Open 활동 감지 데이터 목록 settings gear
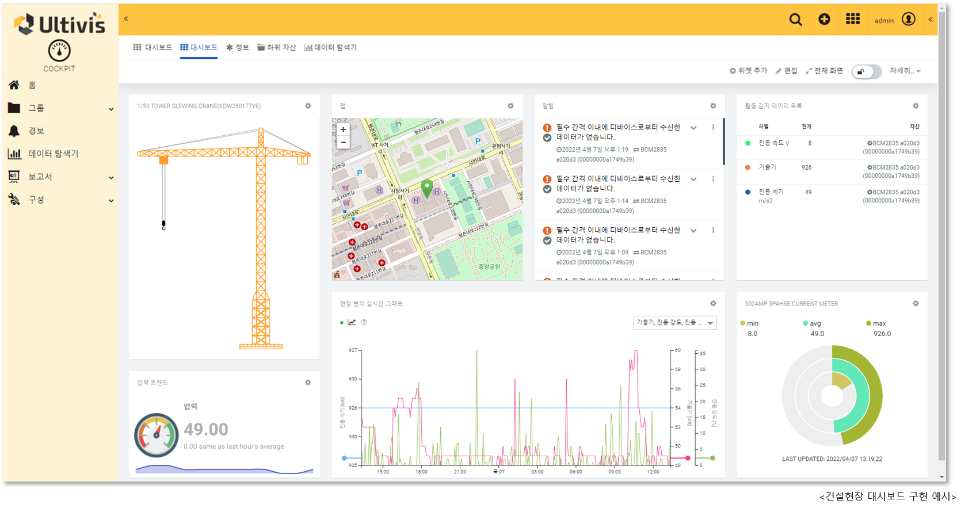The height and width of the screenshot is (508, 980). [x=916, y=106]
